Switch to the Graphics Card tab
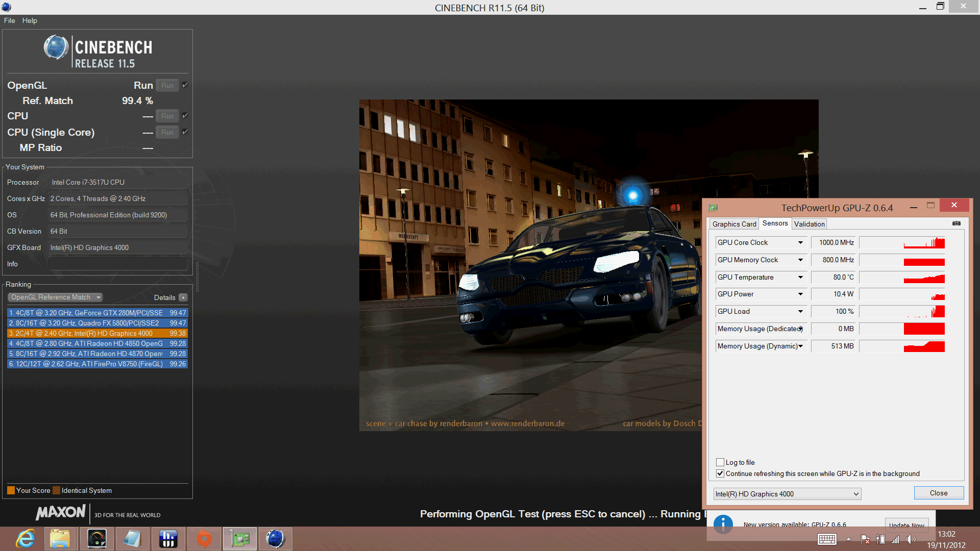980x551 pixels. point(734,224)
